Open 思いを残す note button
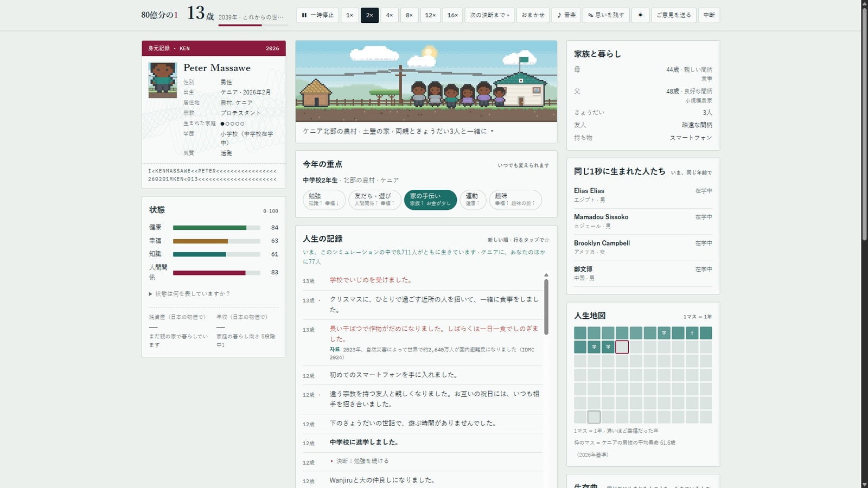Viewport: 868px width, 488px height. coord(606,15)
